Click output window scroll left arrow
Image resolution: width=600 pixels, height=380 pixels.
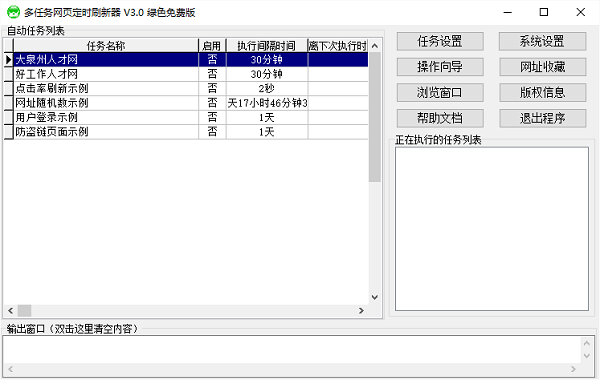click(10, 369)
